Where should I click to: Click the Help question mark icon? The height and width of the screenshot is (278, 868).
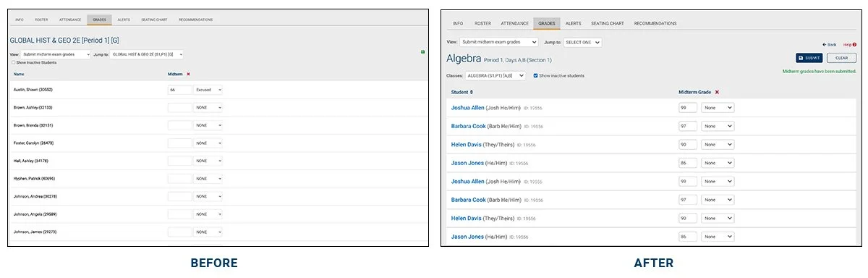[x=854, y=45]
